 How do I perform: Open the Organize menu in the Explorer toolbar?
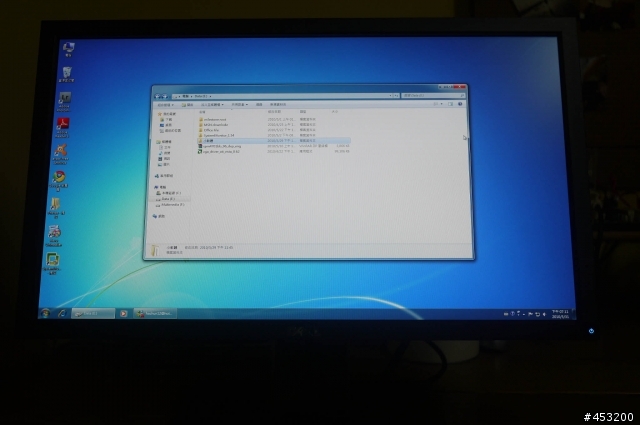coord(165,105)
